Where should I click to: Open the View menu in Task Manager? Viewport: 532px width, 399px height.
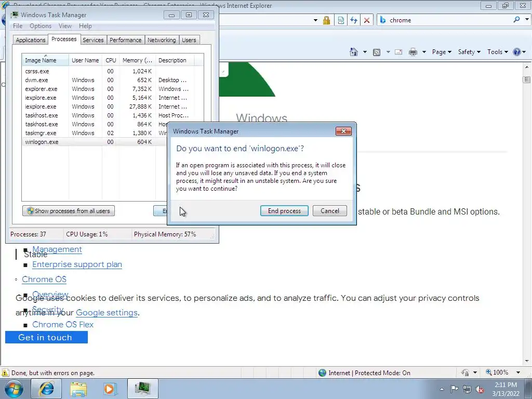coord(65,26)
